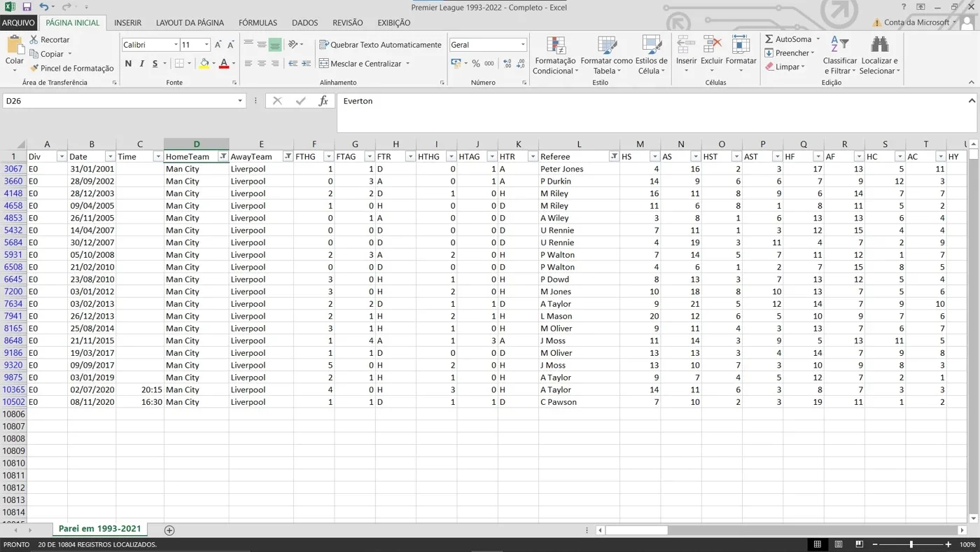Switch to DADOS tab

[x=304, y=23]
